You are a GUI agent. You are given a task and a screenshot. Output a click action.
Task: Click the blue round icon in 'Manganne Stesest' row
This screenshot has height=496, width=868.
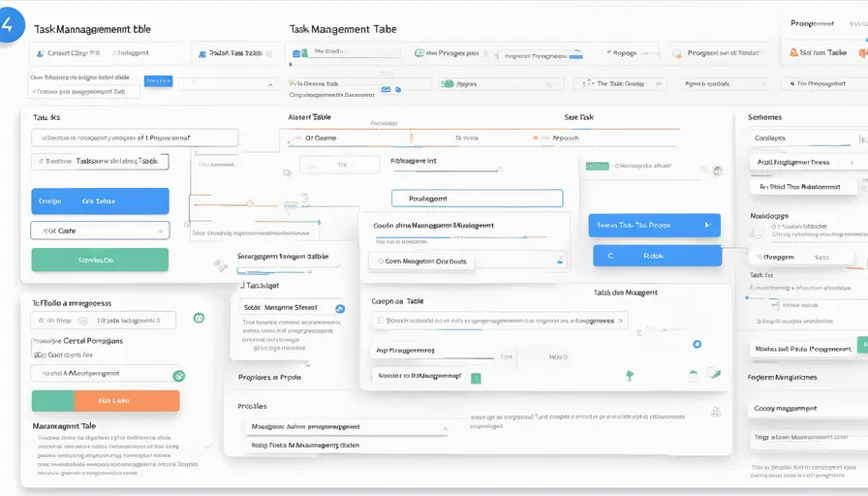[x=339, y=308]
